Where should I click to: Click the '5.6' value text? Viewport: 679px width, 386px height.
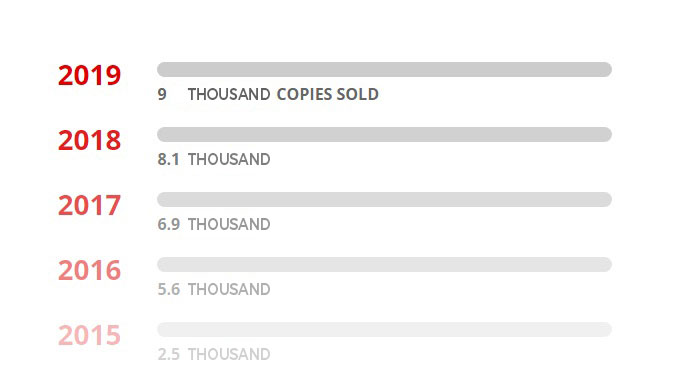point(168,289)
